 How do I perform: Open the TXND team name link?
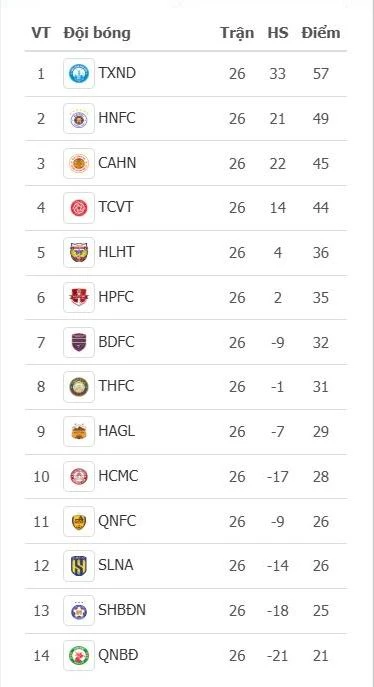click(117, 73)
